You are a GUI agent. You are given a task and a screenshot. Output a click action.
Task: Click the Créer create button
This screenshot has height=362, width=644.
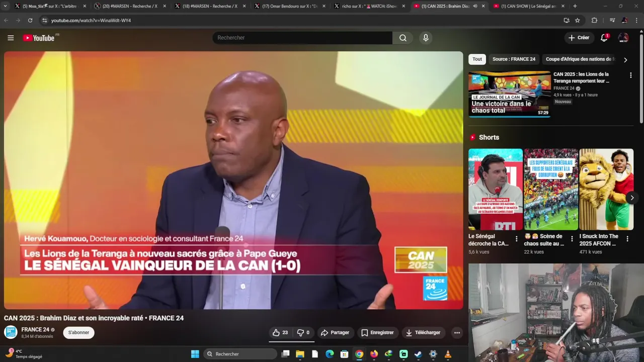(579, 38)
